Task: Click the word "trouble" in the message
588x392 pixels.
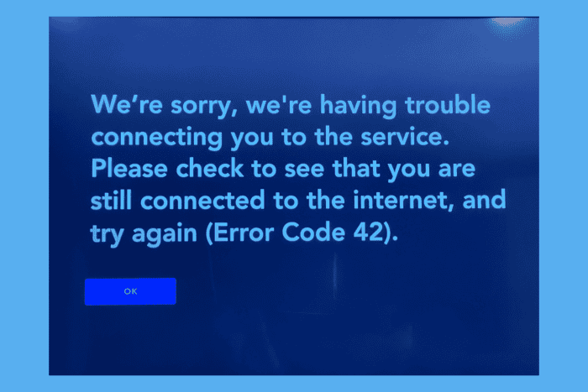Action: 448,104
